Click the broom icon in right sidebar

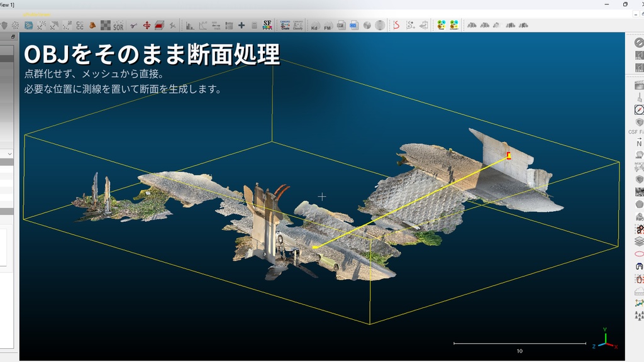(639, 97)
